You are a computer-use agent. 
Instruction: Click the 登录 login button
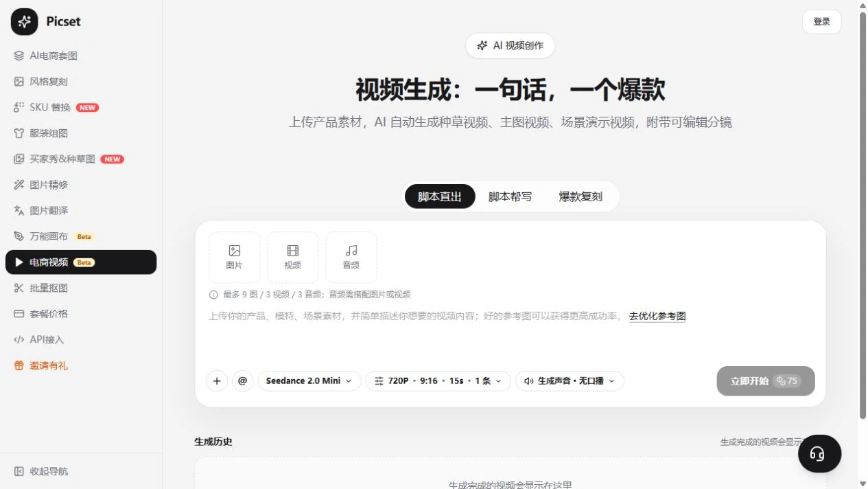[821, 21]
